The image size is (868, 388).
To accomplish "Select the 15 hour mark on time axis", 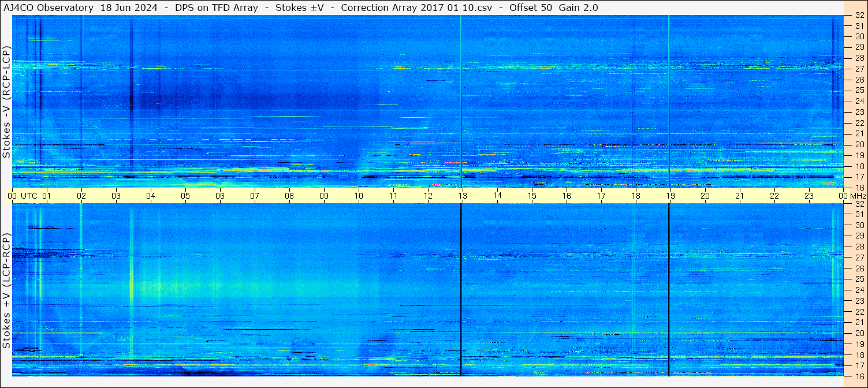I will point(532,196).
